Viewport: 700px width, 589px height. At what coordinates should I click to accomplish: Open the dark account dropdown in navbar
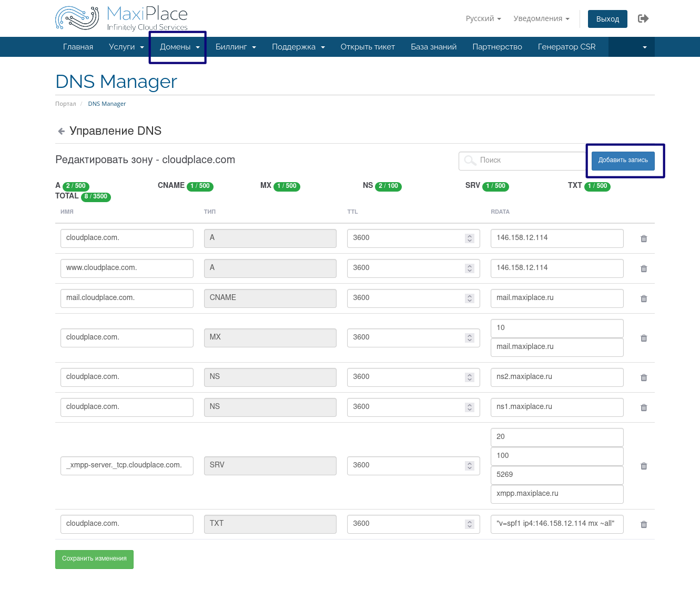pos(632,47)
